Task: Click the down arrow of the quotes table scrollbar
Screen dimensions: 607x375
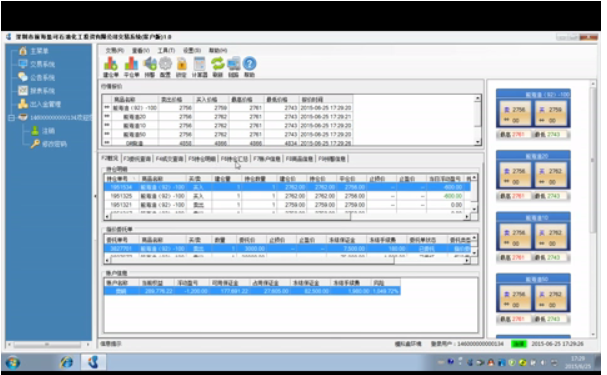Action: 478,142
